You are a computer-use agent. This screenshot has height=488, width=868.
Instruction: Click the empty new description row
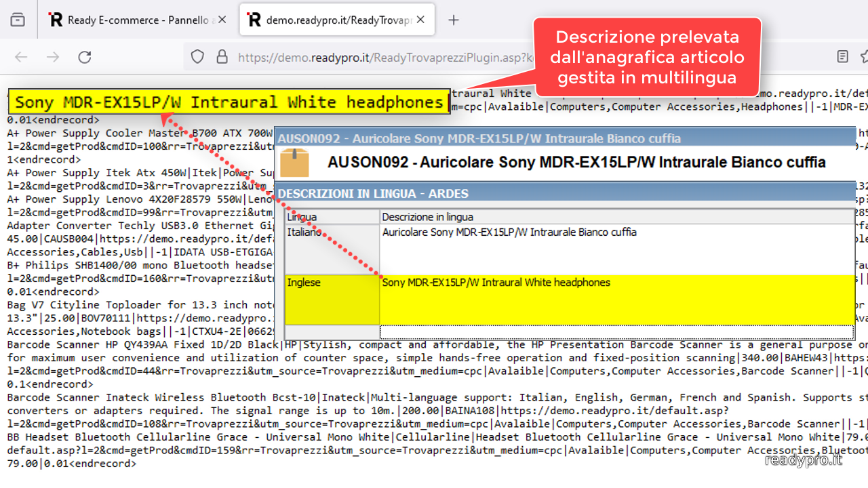[x=616, y=332]
